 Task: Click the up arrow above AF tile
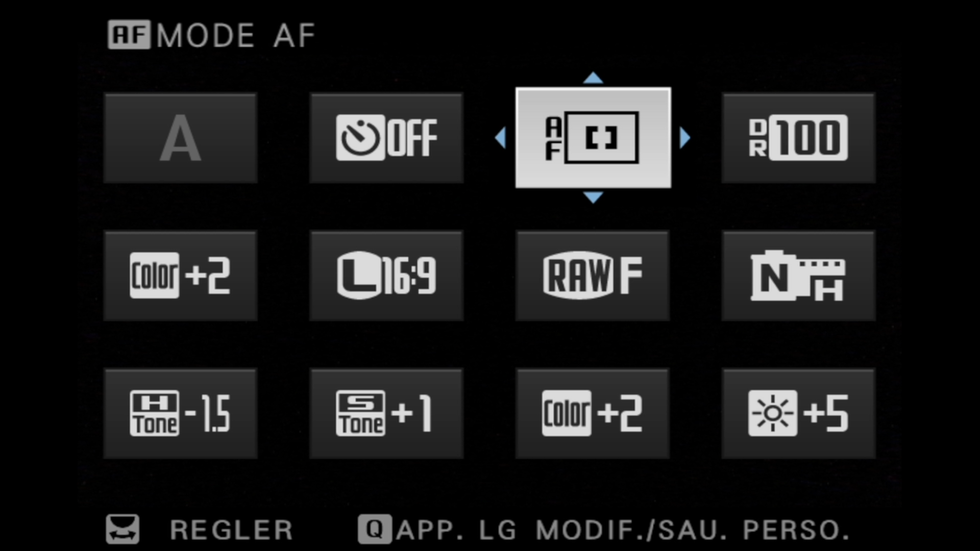593,78
